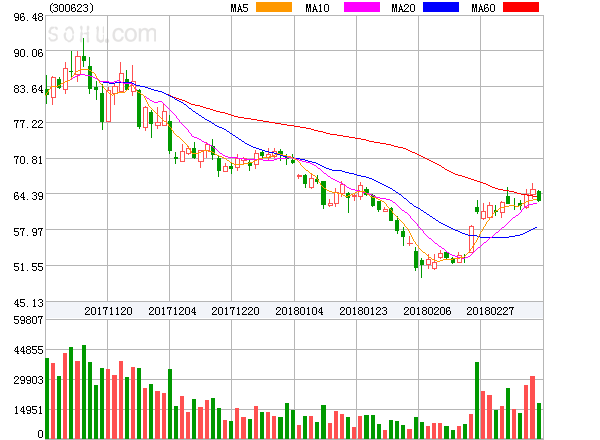Click the 77.22 price axis label

[x=29, y=124]
